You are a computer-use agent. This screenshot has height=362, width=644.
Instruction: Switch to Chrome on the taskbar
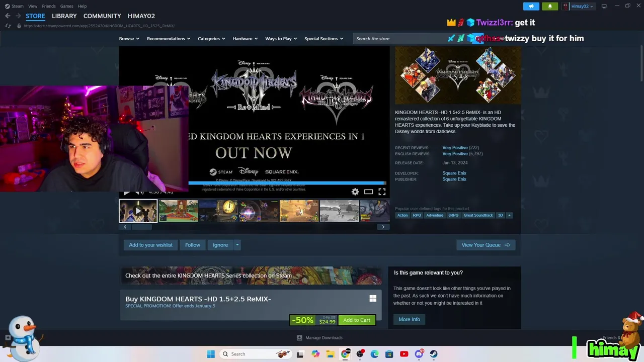point(345,354)
